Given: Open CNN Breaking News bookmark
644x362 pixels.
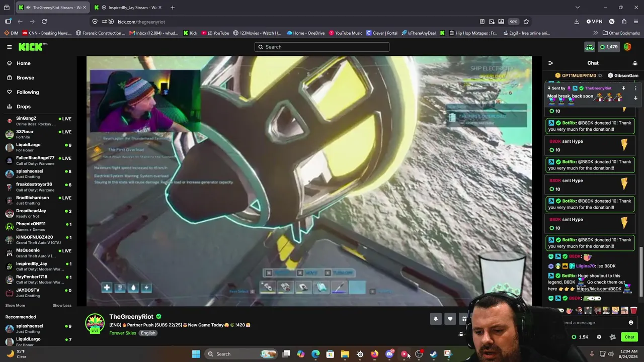Looking at the screenshot, I should pos(47,33).
